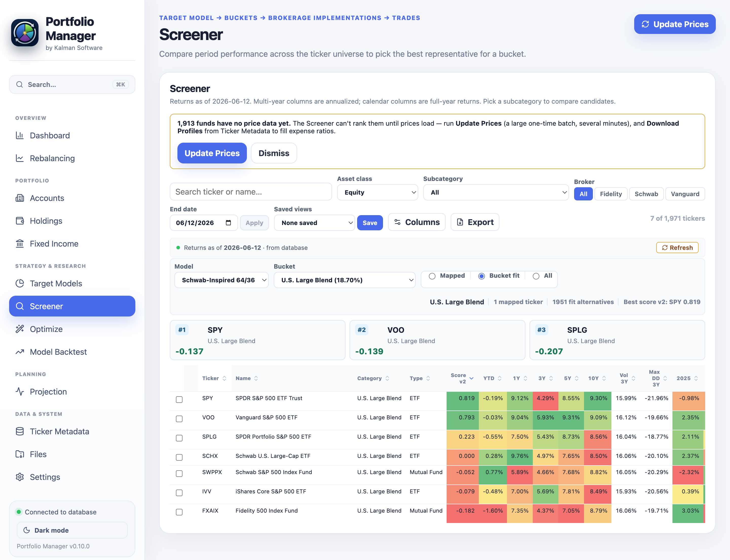This screenshot has width=730, height=560.
Task: Follow the BUCKETS breadcrumb link
Action: pos(241,18)
